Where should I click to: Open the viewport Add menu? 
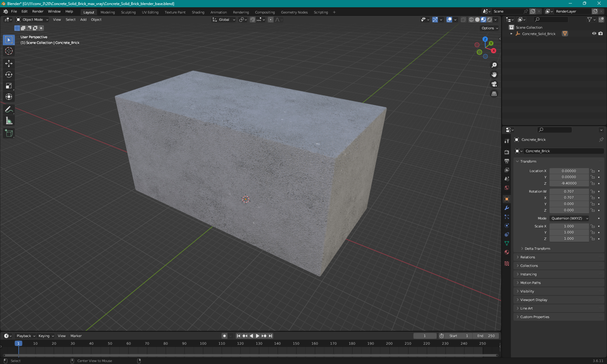tap(83, 20)
